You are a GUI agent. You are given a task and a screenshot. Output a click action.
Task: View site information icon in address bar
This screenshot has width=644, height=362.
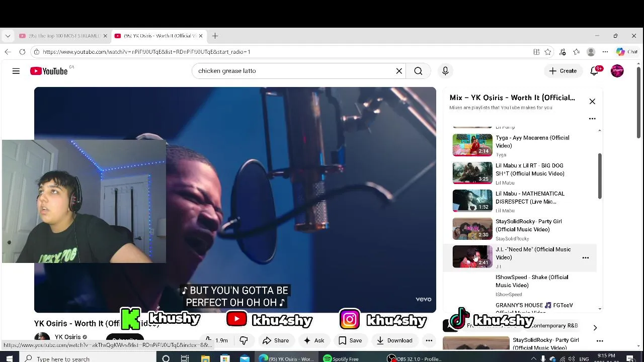(x=36, y=52)
